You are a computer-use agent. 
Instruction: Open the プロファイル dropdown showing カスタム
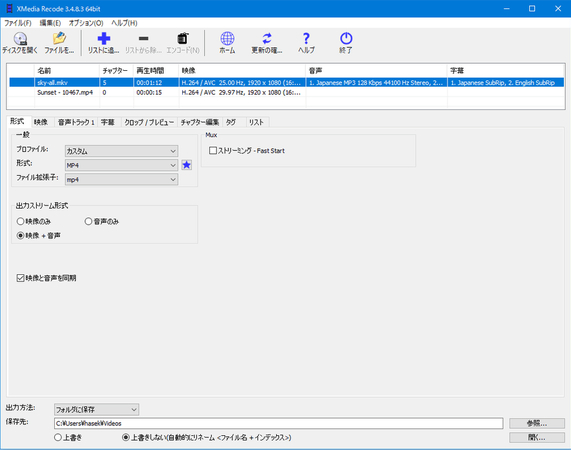121,151
